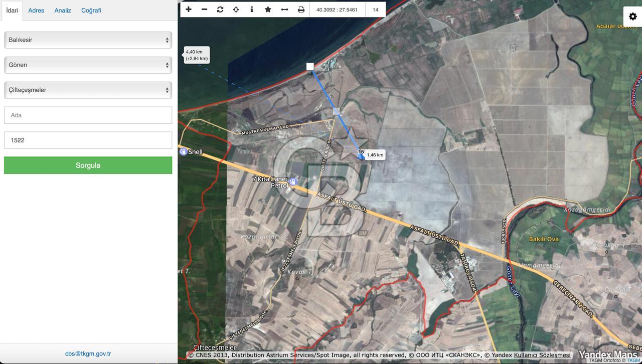Zoom in with the plus icon
This screenshot has height=364, width=642.
point(189,10)
